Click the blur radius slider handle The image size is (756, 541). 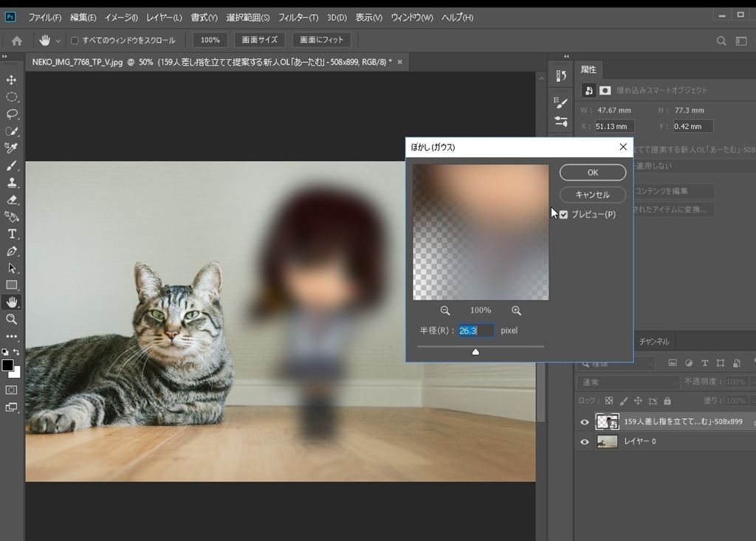pyautogui.click(x=475, y=352)
